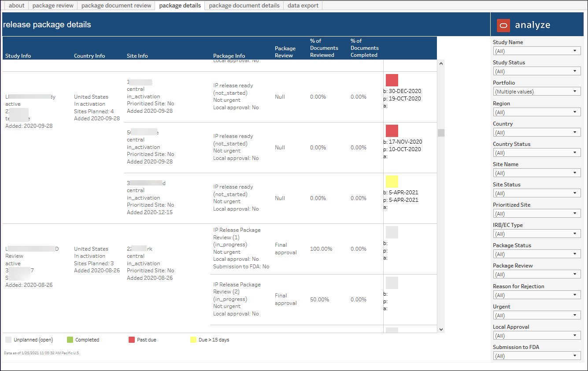588x371 pixels.
Task: Select the package details tab
Action: pyautogui.click(x=180, y=5)
